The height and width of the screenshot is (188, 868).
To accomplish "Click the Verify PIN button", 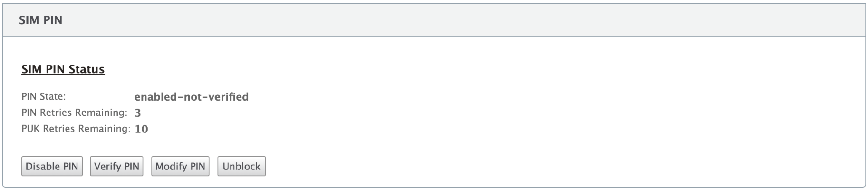I will [x=116, y=166].
